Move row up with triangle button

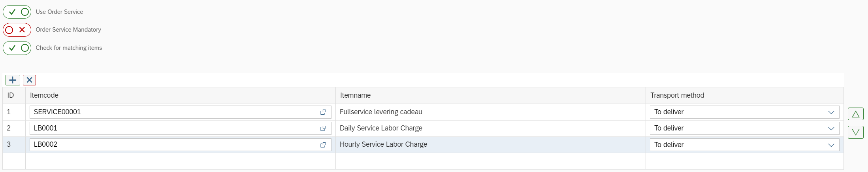pos(855,114)
